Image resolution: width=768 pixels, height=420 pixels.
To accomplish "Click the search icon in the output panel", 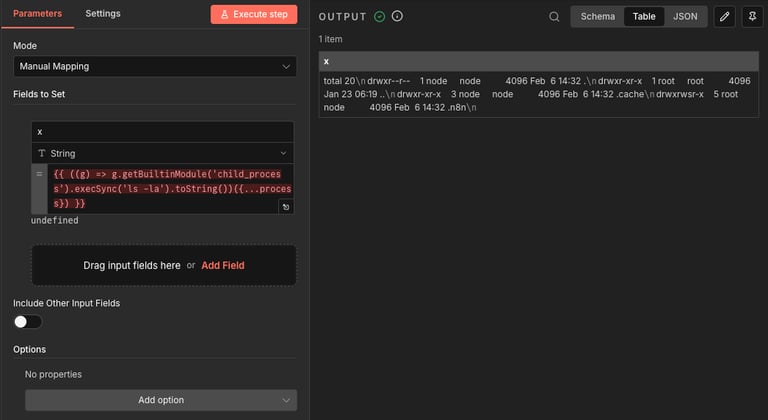I will click(x=554, y=17).
